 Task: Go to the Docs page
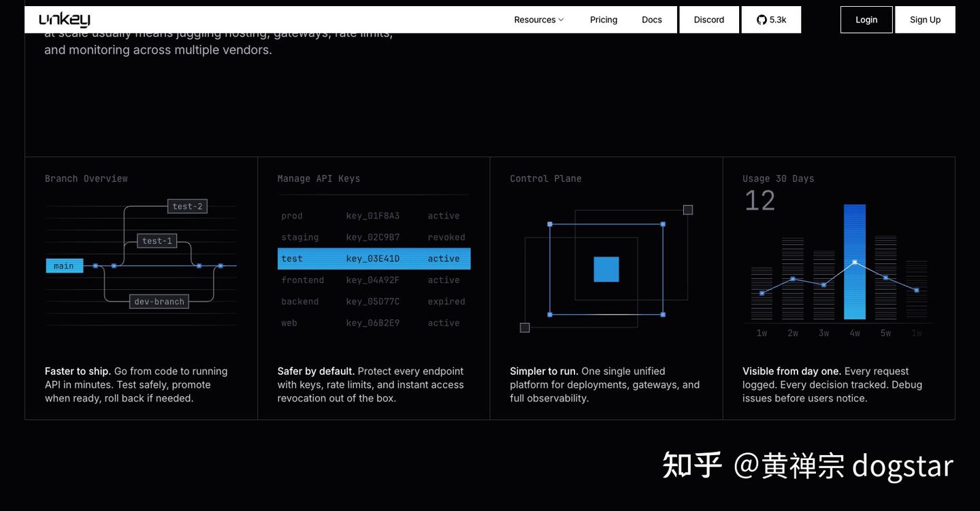[x=652, y=20]
